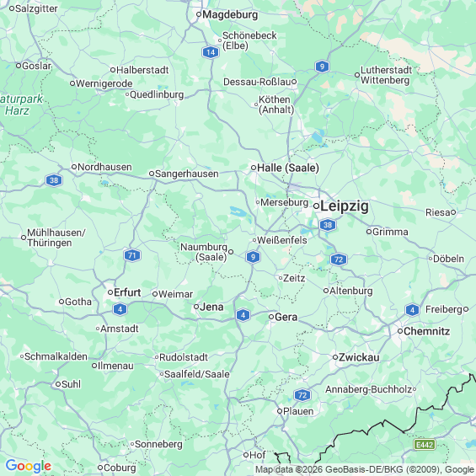Click the A4 shield near Freiberg
Viewport: 476px width, 476px height.
point(412,310)
